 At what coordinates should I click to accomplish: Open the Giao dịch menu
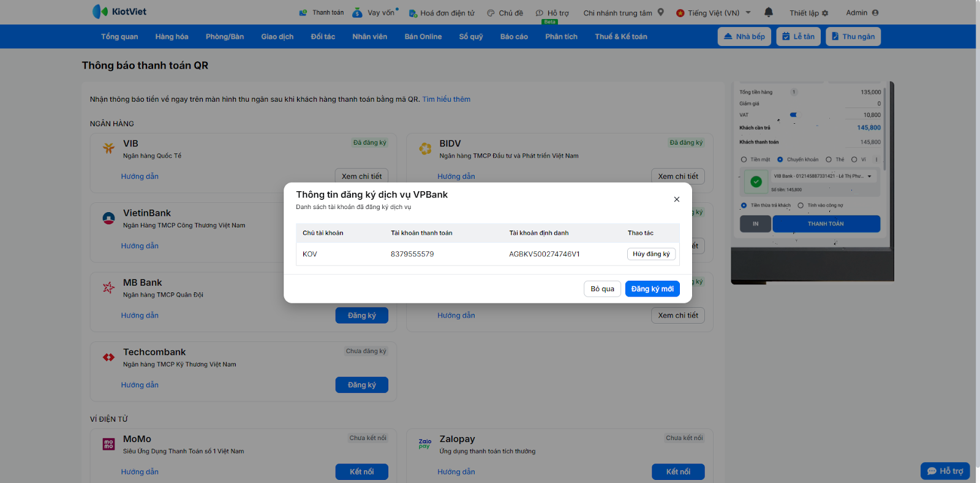coord(277,37)
